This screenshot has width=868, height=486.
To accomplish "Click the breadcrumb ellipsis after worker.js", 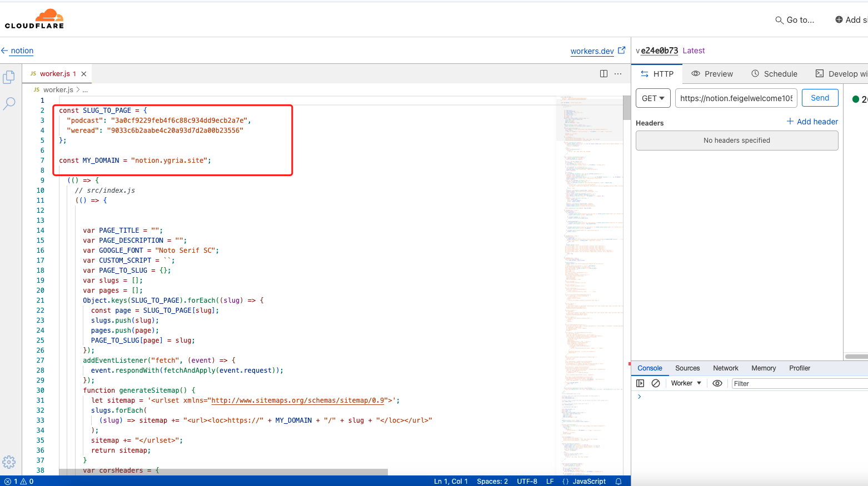I will point(85,89).
